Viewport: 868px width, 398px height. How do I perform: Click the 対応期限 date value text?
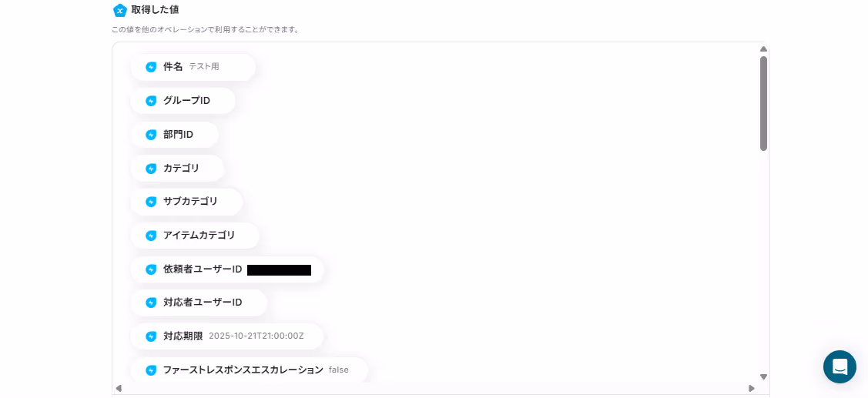click(x=256, y=336)
